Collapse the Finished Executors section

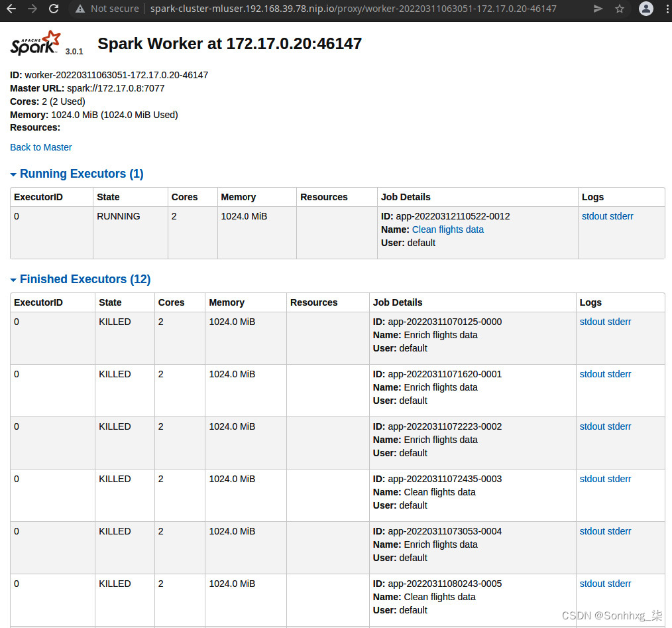click(80, 279)
